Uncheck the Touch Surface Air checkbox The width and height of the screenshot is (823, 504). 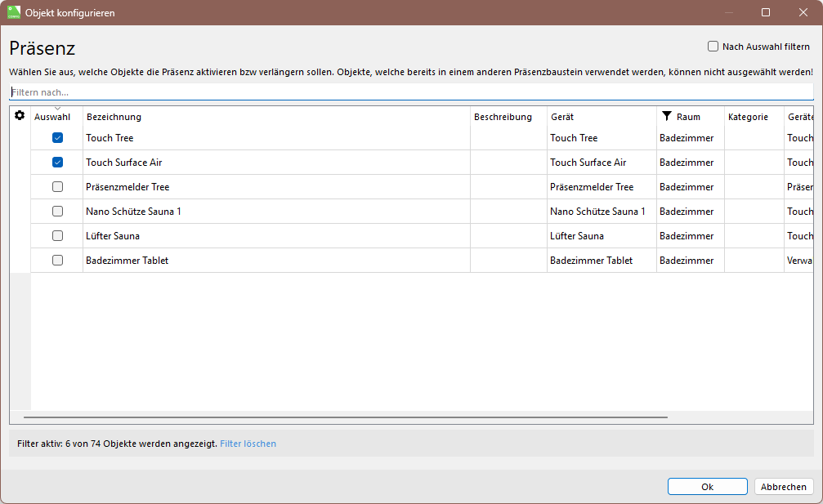coord(57,163)
